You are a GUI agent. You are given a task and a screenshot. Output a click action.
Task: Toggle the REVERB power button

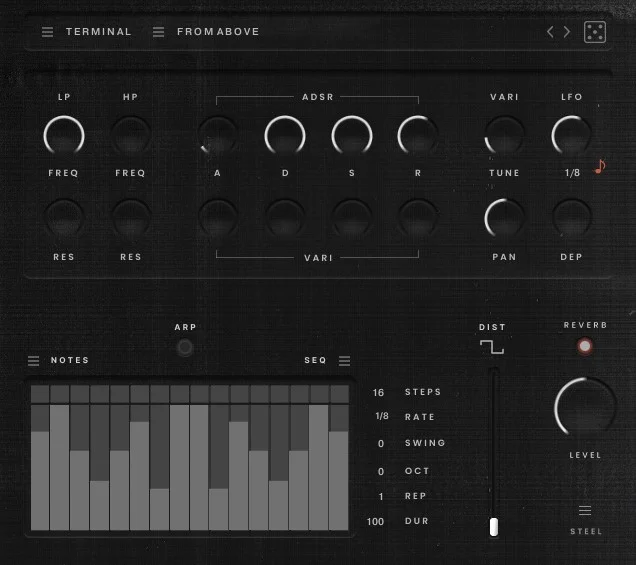[585, 346]
